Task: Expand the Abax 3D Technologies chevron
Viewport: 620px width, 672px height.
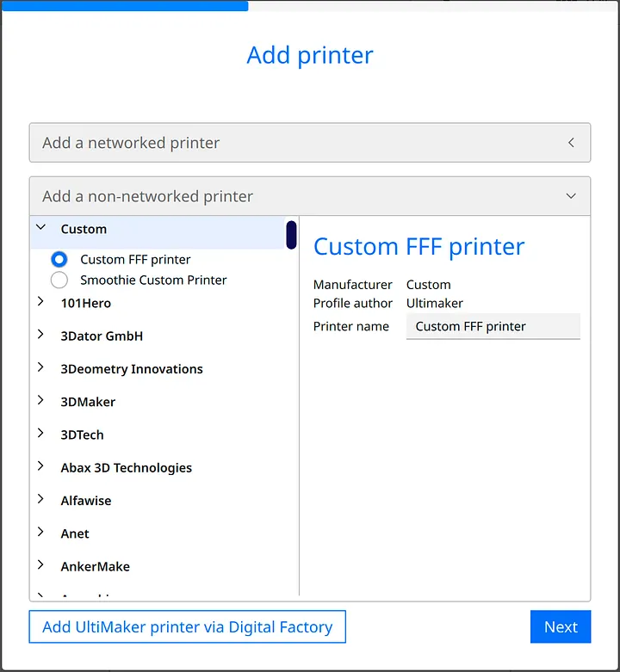Action: [x=40, y=465]
